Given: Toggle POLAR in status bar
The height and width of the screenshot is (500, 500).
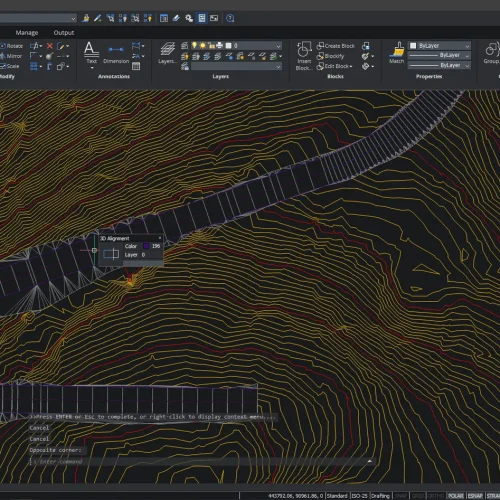Looking at the screenshot, I should click(x=456, y=496).
